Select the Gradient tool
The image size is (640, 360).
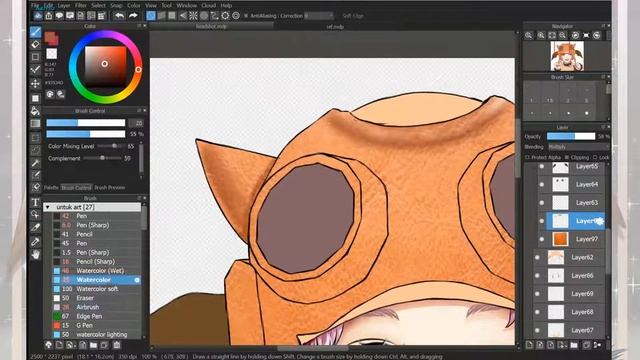36,123
